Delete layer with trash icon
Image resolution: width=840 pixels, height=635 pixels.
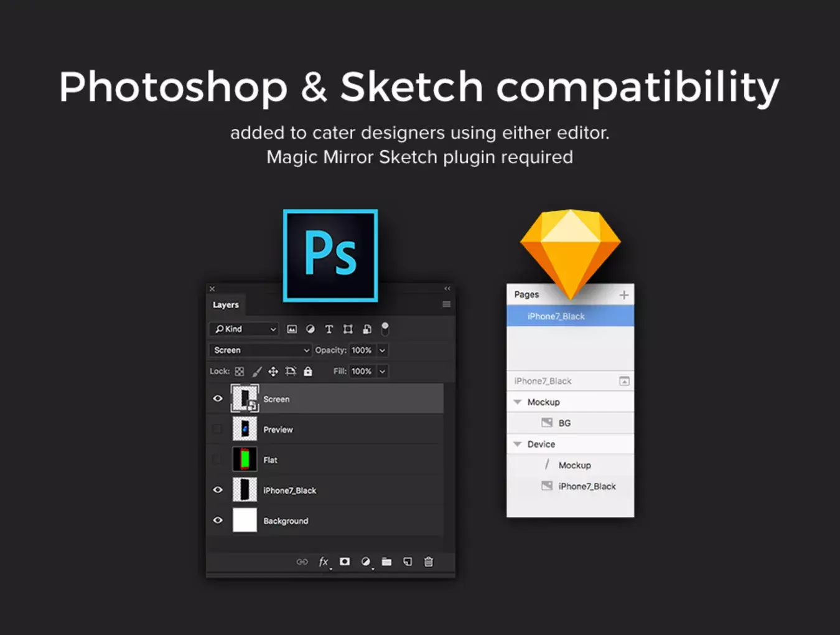[429, 562]
